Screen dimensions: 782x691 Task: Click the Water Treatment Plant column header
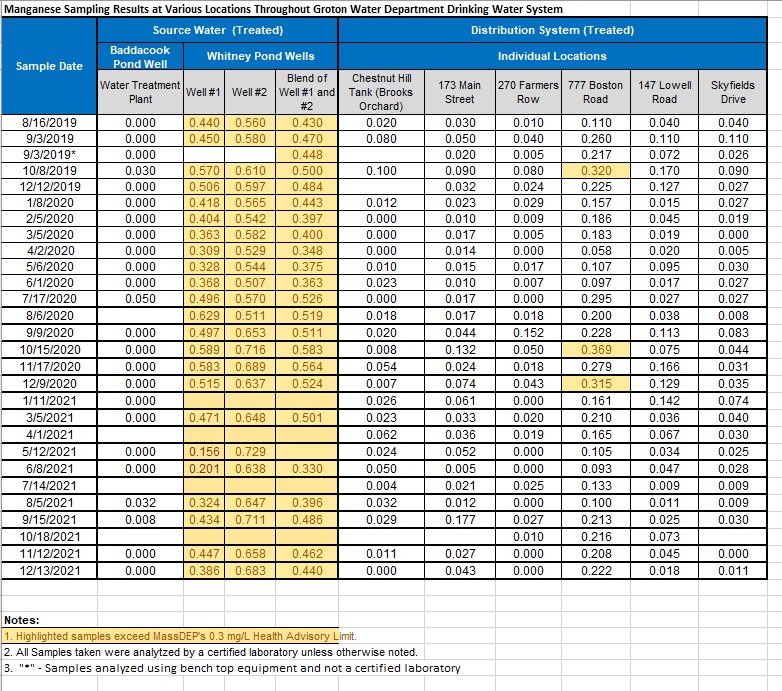(140, 92)
